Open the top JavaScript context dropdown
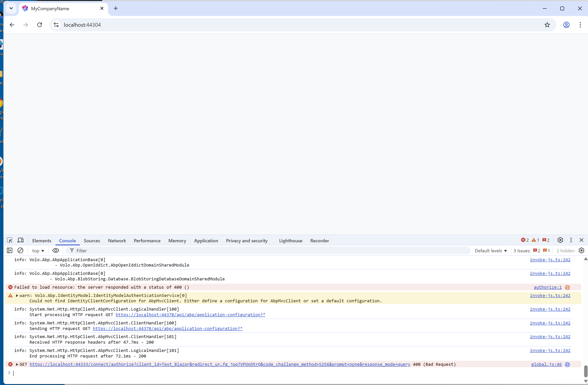Image resolution: width=588 pixels, height=385 pixels. click(x=38, y=251)
